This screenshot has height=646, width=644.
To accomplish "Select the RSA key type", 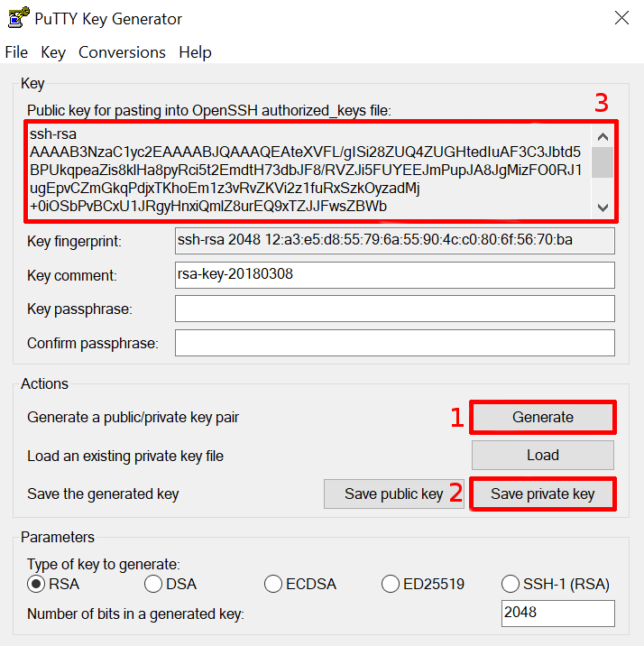I will click(x=36, y=584).
